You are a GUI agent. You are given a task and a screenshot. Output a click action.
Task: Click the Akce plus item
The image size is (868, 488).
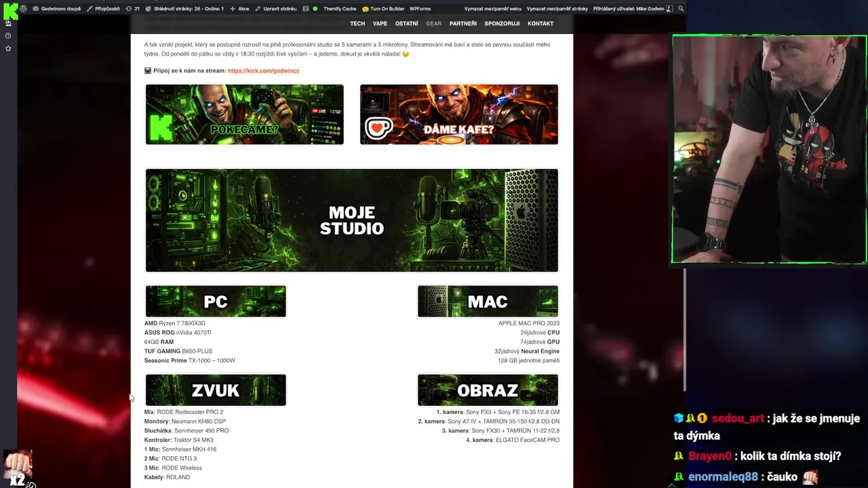pos(239,9)
